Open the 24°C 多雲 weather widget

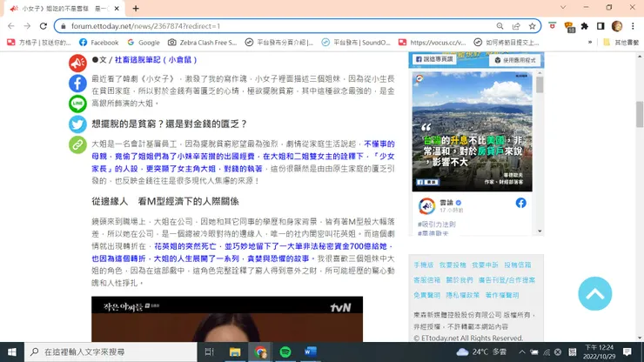click(x=481, y=352)
